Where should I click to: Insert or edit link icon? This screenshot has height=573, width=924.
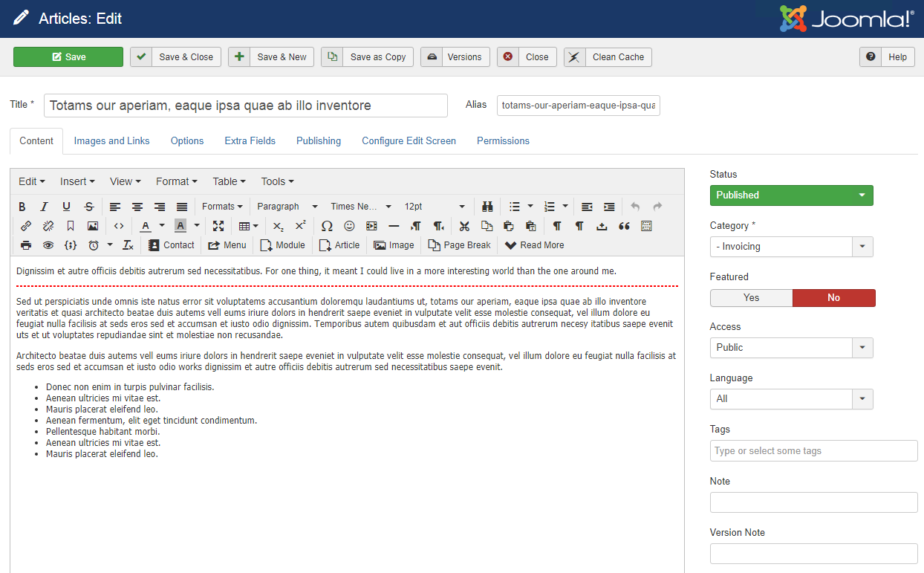pyautogui.click(x=26, y=226)
